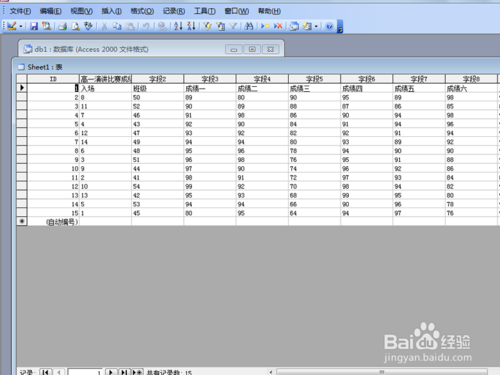This screenshot has width=500, height=375.
Task: Open the 窗口(W) menu
Action: [x=237, y=11]
